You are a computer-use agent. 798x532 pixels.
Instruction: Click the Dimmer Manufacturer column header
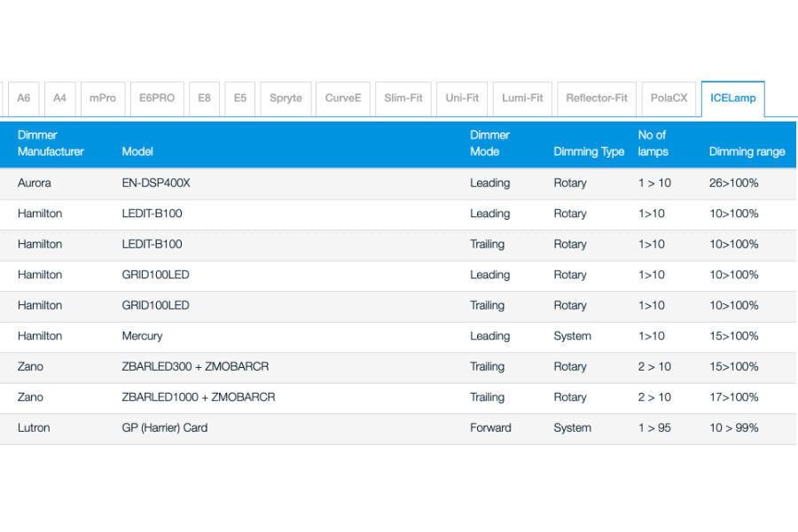pos(51,143)
